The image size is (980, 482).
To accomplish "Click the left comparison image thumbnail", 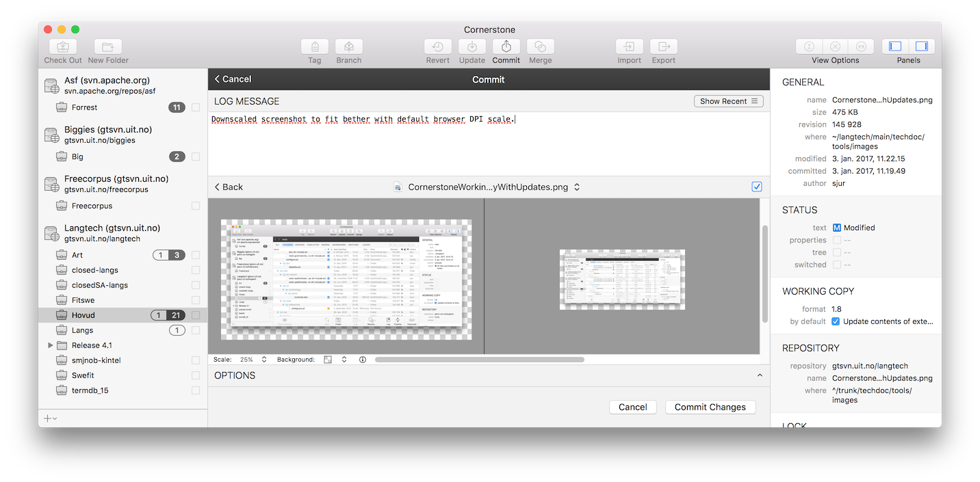I will (346, 280).
